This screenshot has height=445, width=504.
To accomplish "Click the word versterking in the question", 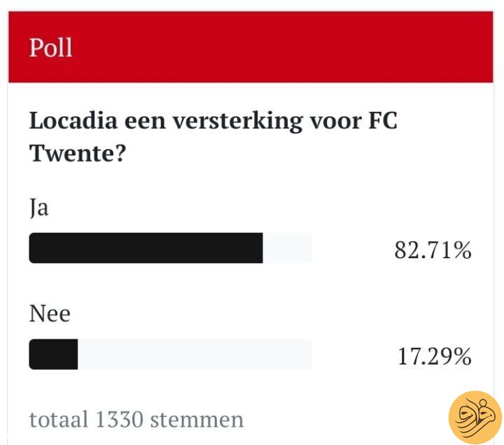I will pos(238,122).
